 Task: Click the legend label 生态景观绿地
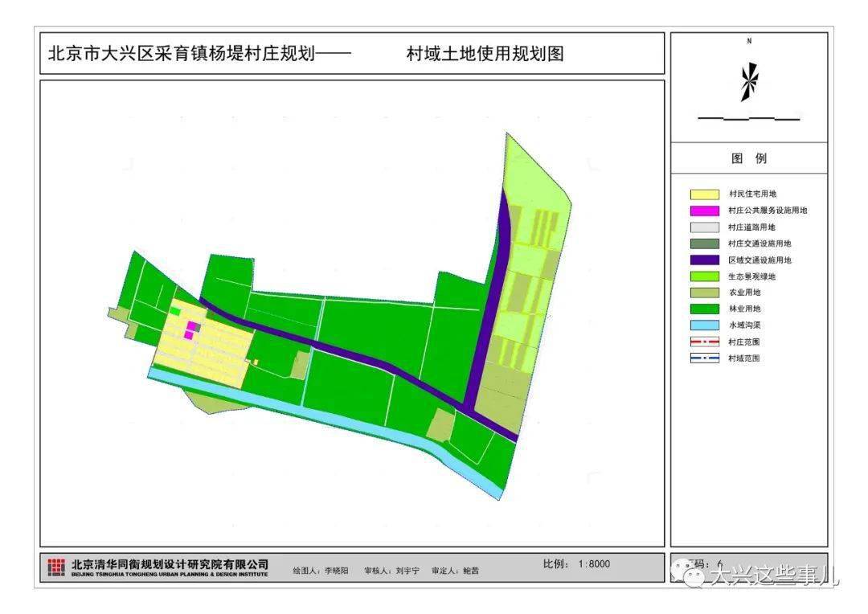(751, 276)
